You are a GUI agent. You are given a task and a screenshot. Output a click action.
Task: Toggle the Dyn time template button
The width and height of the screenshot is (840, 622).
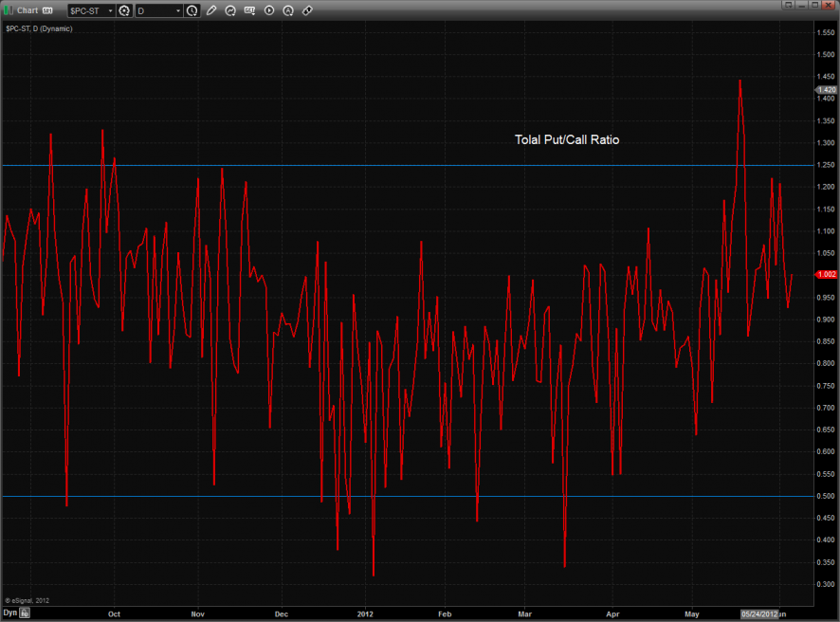tap(10, 613)
